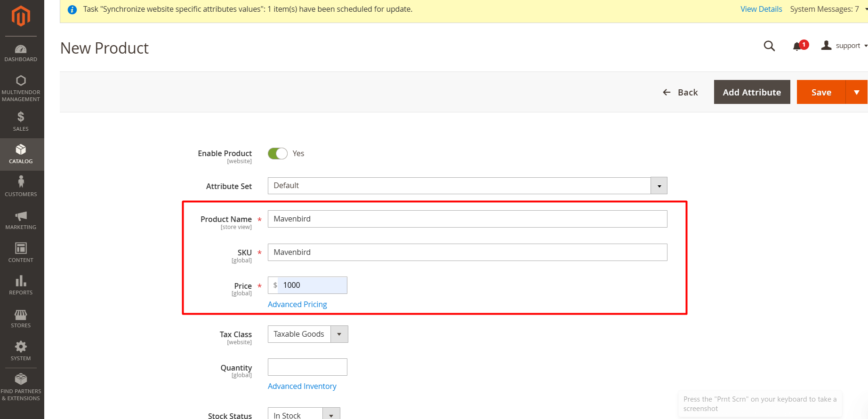This screenshot has width=868, height=419.
Task: Open Multivendor Management in sidebar
Action: (21, 88)
